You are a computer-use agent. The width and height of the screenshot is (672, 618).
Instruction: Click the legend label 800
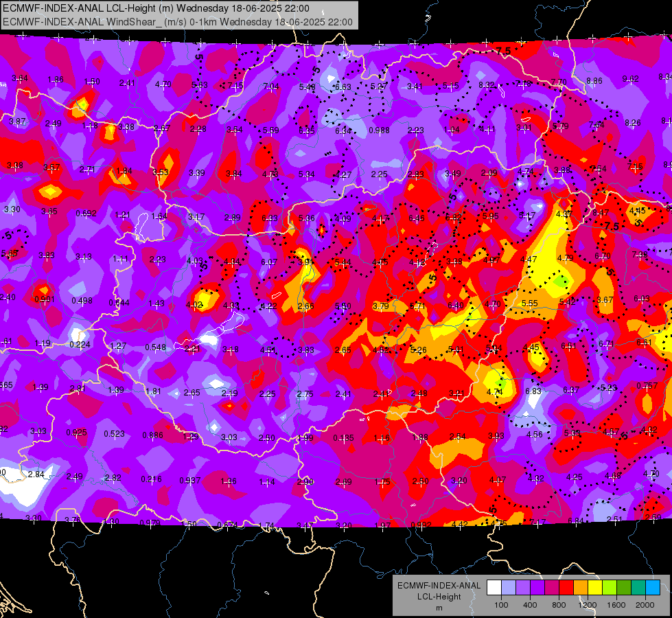(559, 605)
